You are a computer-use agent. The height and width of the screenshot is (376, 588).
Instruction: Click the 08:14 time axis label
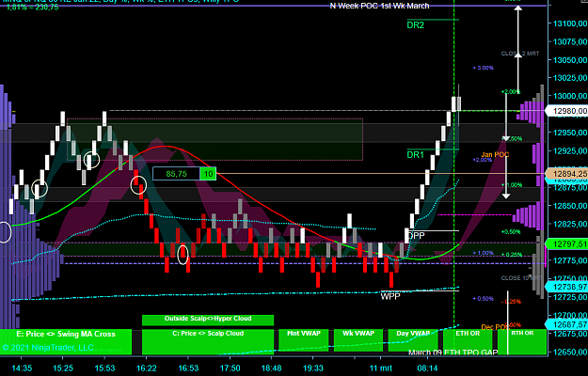tap(427, 368)
